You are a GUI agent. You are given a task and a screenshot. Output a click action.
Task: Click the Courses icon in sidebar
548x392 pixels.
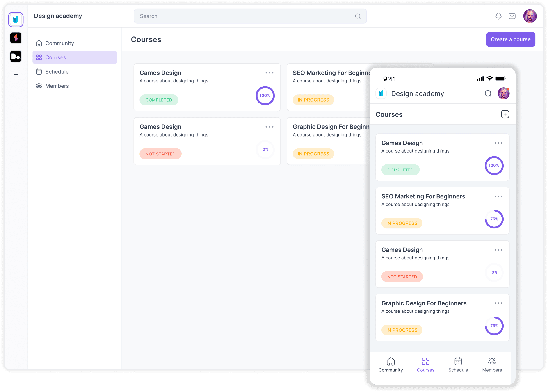pyautogui.click(x=39, y=57)
